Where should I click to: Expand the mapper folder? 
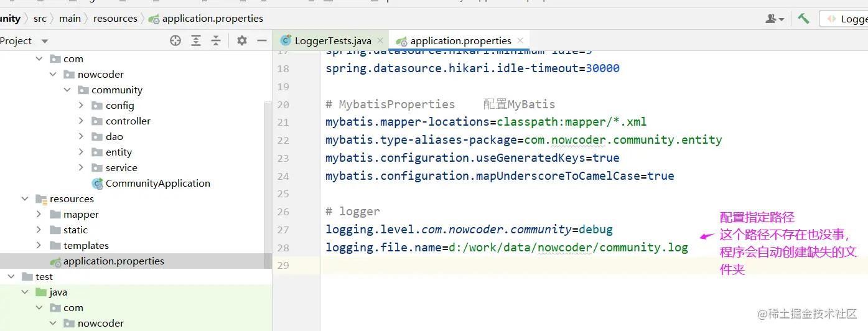pos(39,214)
